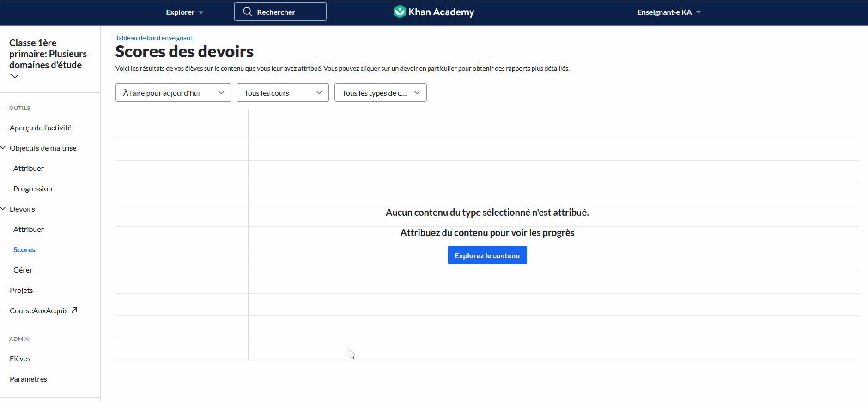This screenshot has height=401, width=868.
Task: Open the Progression page
Action: [33, 188]
